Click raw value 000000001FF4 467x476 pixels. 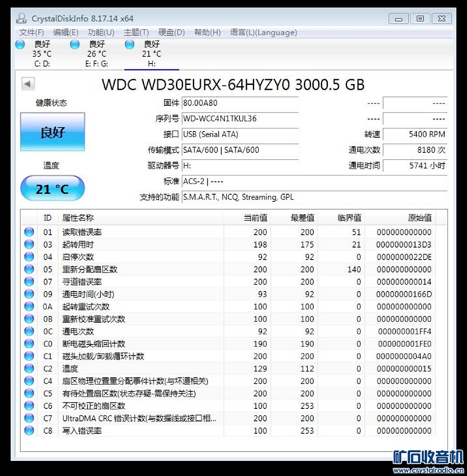coord(404,332)
